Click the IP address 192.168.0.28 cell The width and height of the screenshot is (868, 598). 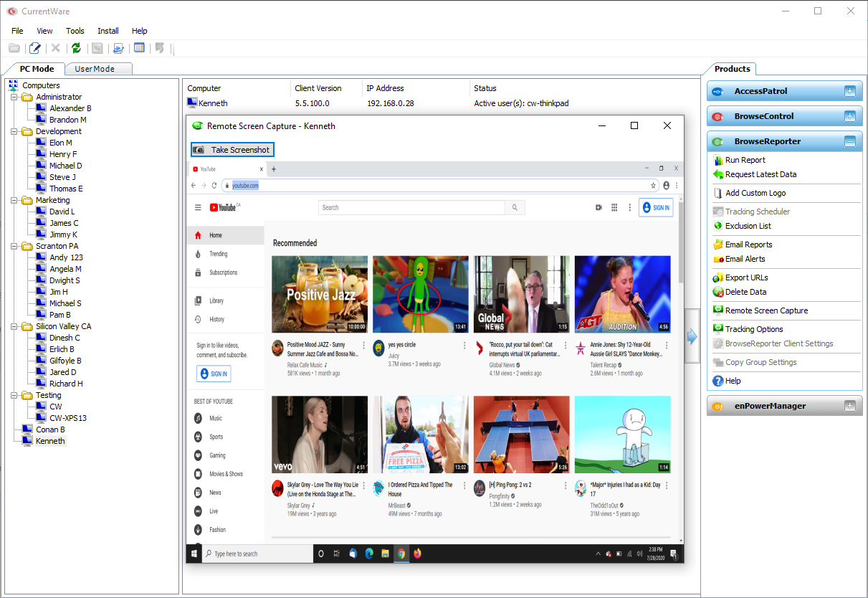pos(391,103)
